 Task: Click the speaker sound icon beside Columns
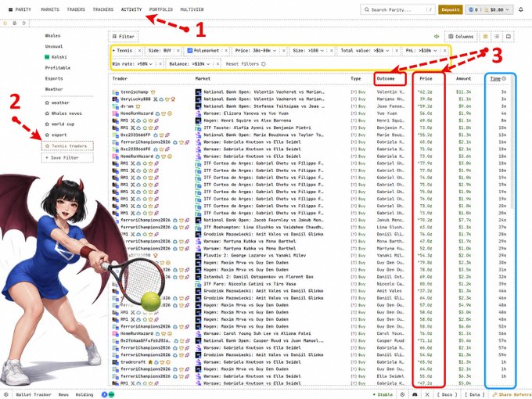click(x=437, y=36)
